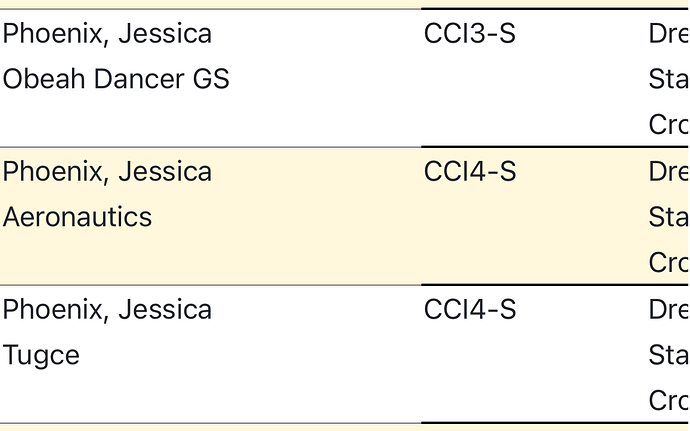Click truncated Cro text below Tugce
690x431 pixels.
(x=669, y=400)
